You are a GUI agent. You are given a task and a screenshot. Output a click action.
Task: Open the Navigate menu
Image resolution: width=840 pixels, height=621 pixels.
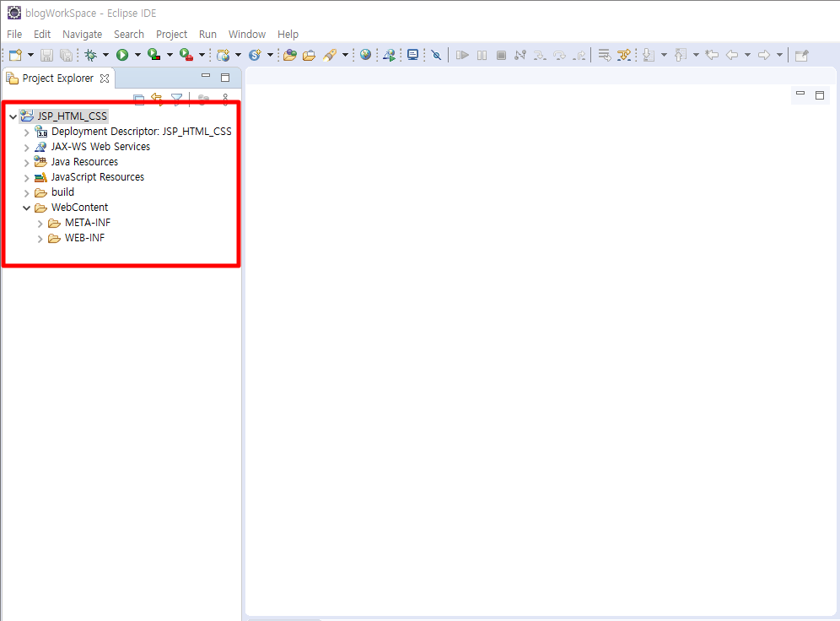point(82,35)
